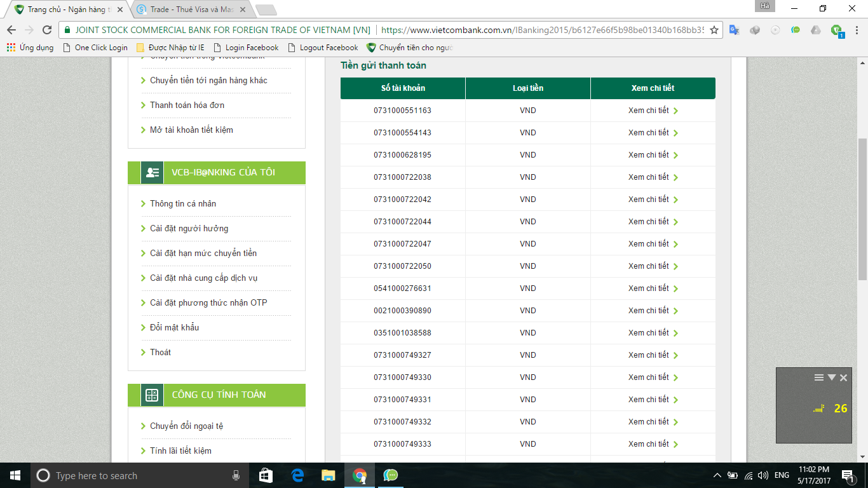868x488 pixels.
Task: Click the browser forward arrow
Action: tap(29, 30)
